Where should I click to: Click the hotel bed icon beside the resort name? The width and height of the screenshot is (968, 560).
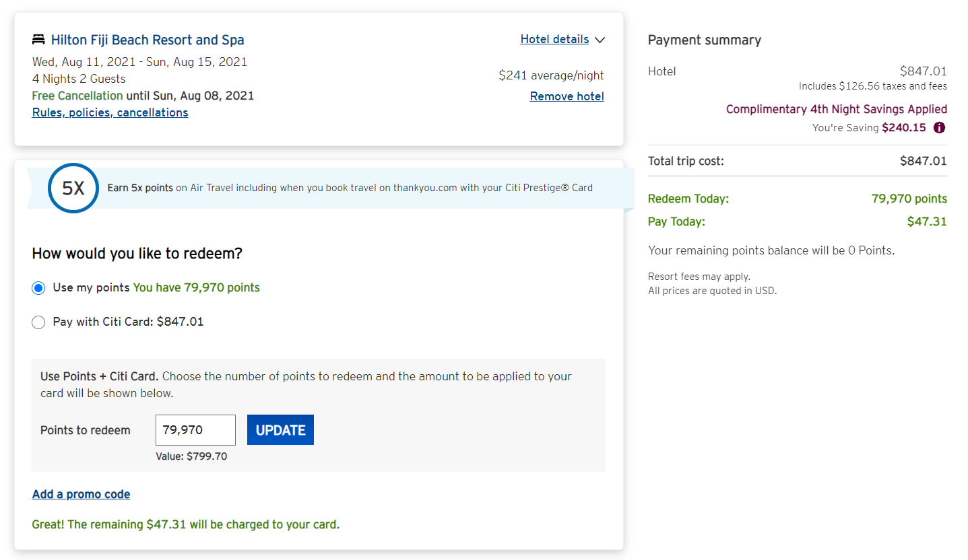pos(38,39)
